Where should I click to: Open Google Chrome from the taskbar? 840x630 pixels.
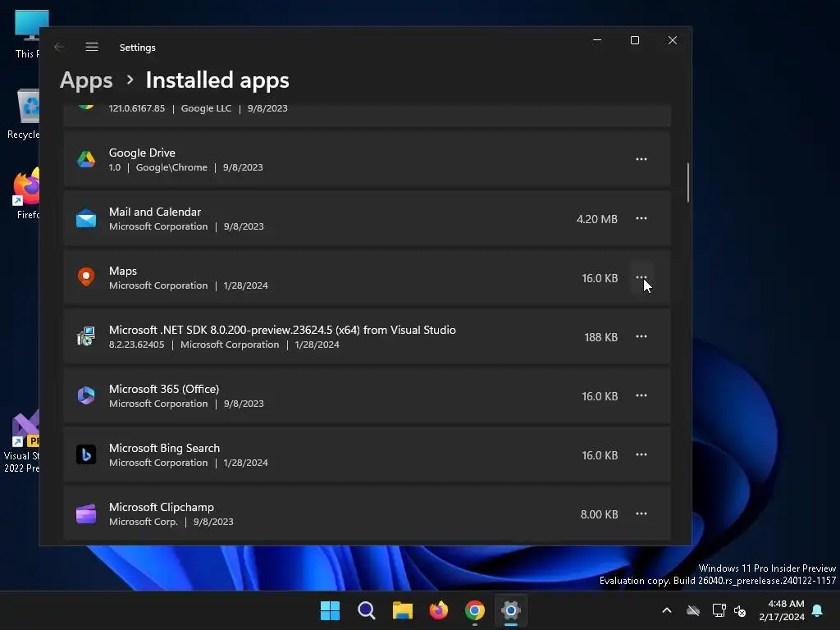[475, 610]
